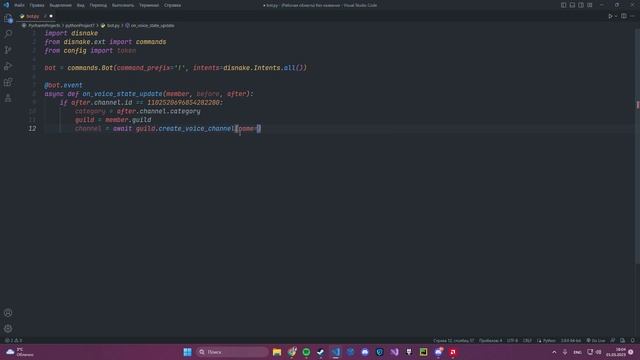This screenshot has width=640, height=360.
Task: Expand the run button dropdown arrow
Action: point(616,16)
